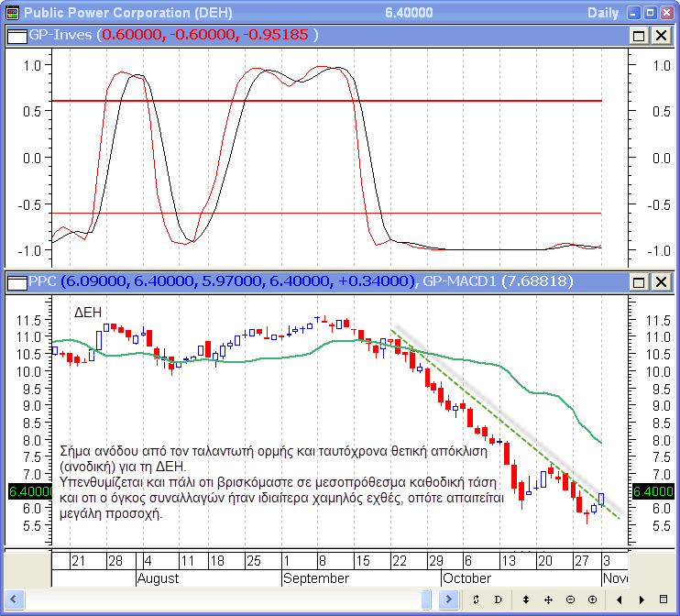680x616 pixels.
Task: Step chart forward with right black arrow
Action: pyautogui.click(x=640, y=599)
